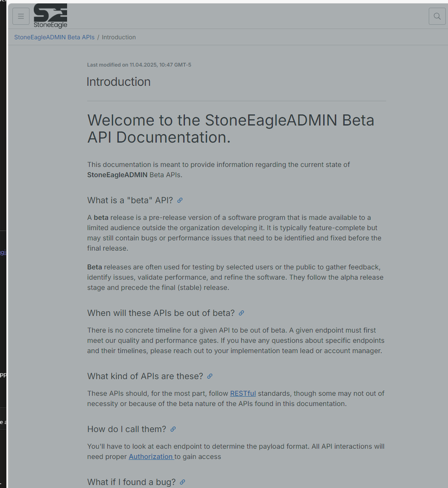This screenshot has height=488, width=448.
Task: Click the 'How do I call them?' heading text
Action: [127, 429]
